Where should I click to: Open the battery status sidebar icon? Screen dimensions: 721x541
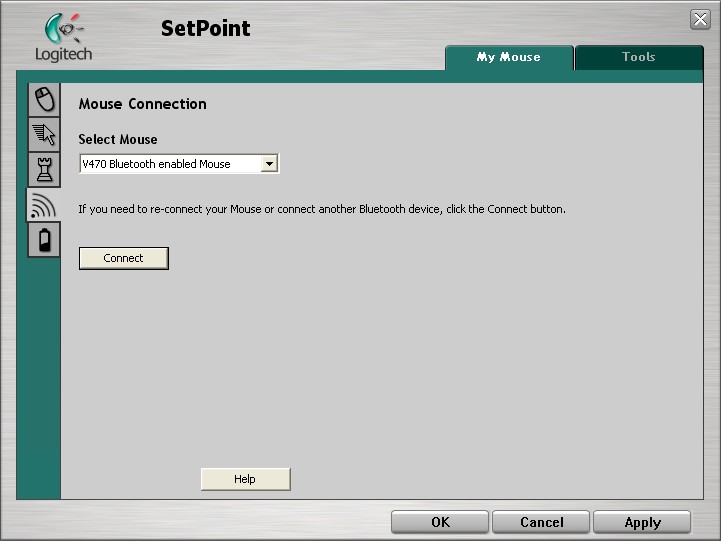(x=44, y=239)
